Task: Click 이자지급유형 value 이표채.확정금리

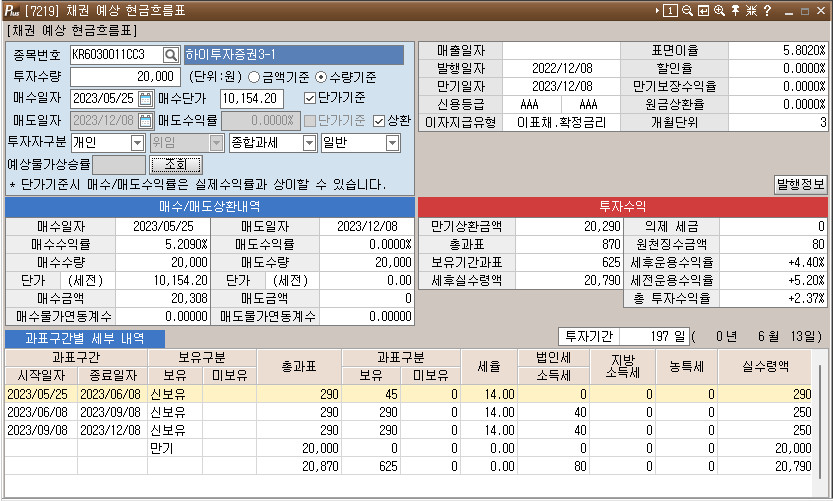Action: pyautogui.click(x=562, y=123)
